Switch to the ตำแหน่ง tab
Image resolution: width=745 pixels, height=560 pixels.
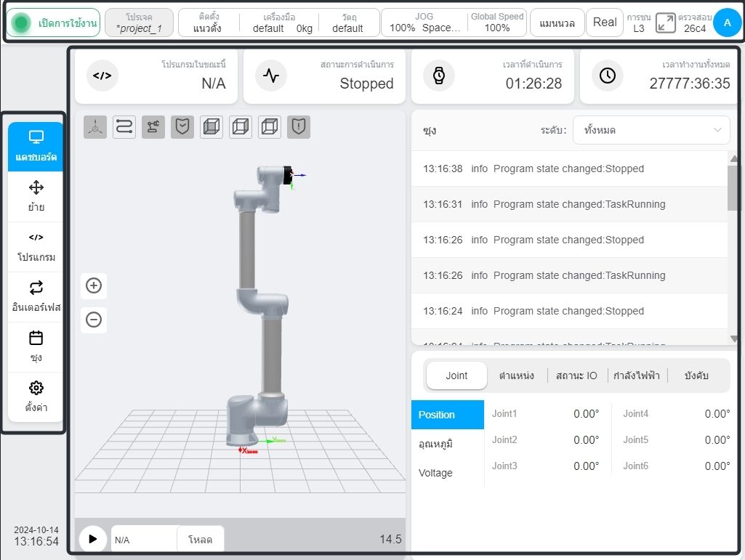click(x=517, y=376)
